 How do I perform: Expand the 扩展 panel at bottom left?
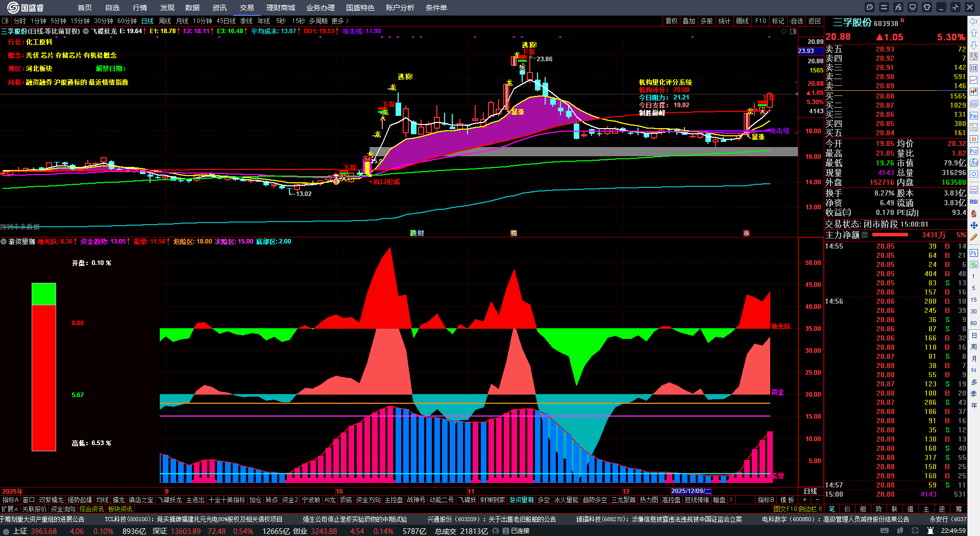(x=10, y=509)
